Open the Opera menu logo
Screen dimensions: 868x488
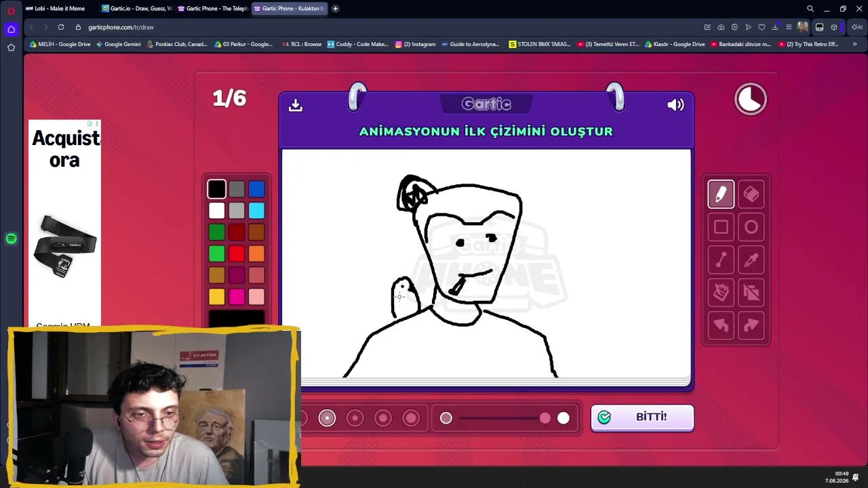pos(11,11)
